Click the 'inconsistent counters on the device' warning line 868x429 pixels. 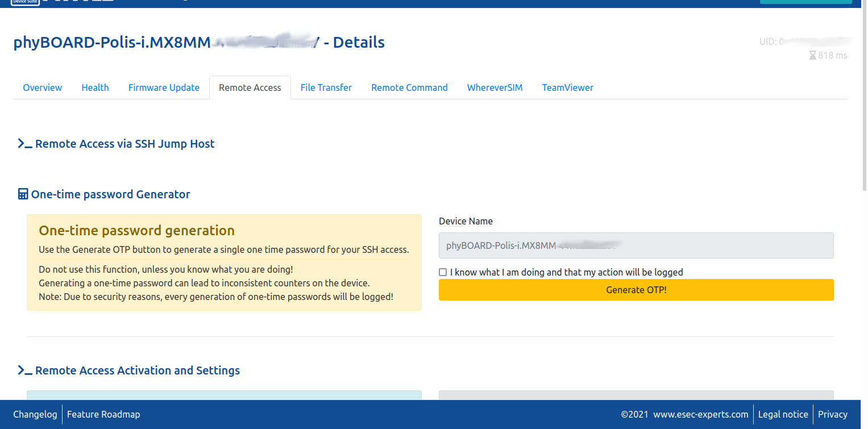click(x=204, y=283)
